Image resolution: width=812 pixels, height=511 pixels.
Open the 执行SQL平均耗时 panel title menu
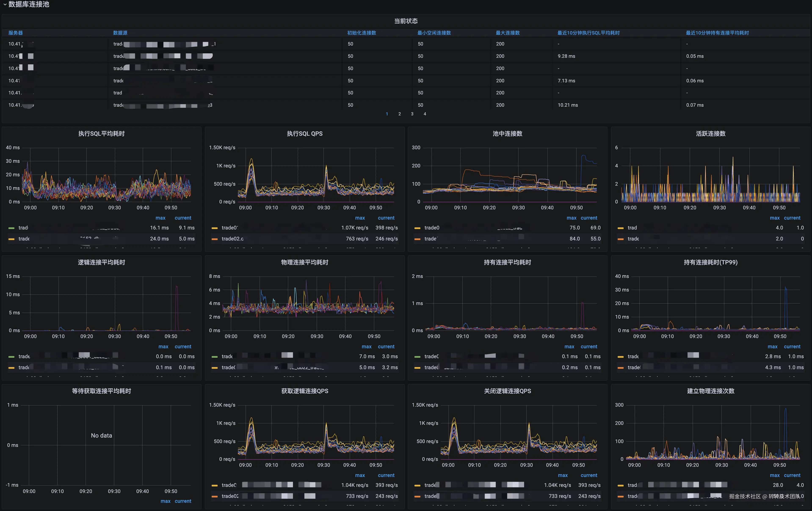point(102,134)
